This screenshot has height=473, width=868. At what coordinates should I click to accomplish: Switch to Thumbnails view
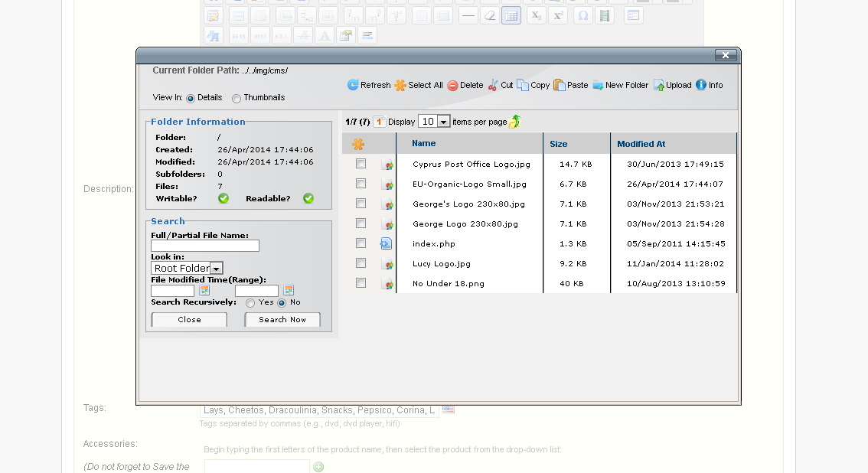(237, 99)
